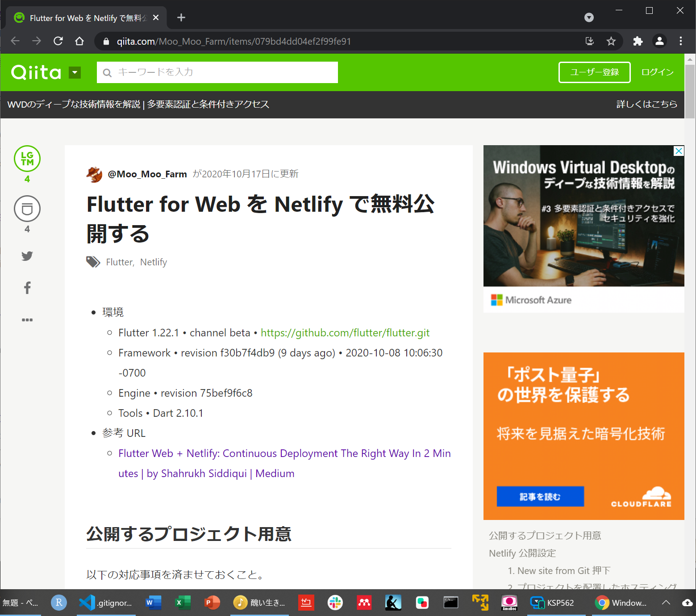Screen dimensions: 696x616
Task: Open the tab search dropdown arrow
Action: (589, 17)
